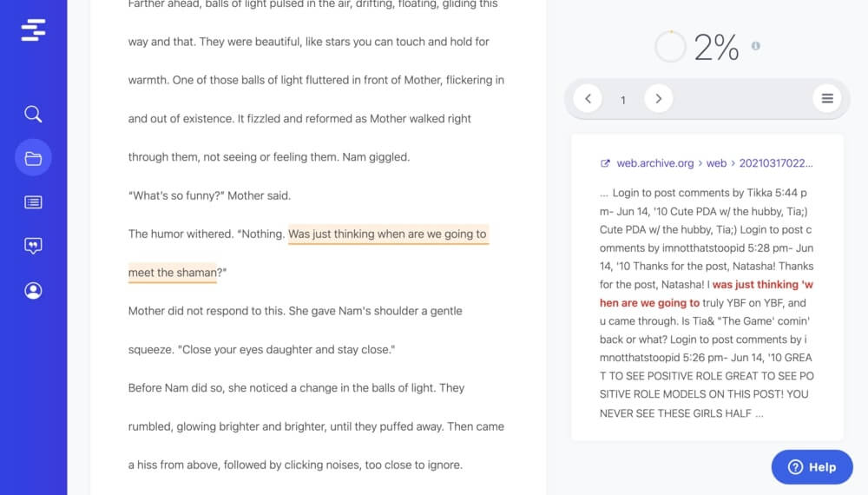
Task: Open the folder icon in the sidebar
Action: (x=33, y=158)
